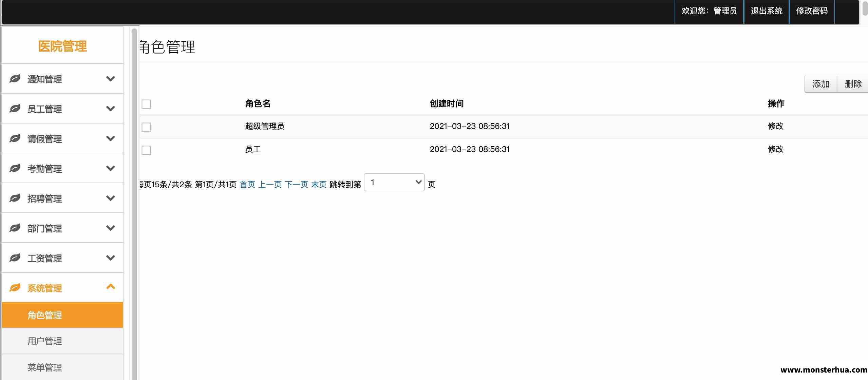Open the page-jump dropdown showing 1
This screenshot has width=868, height=380.
point(394,183)
